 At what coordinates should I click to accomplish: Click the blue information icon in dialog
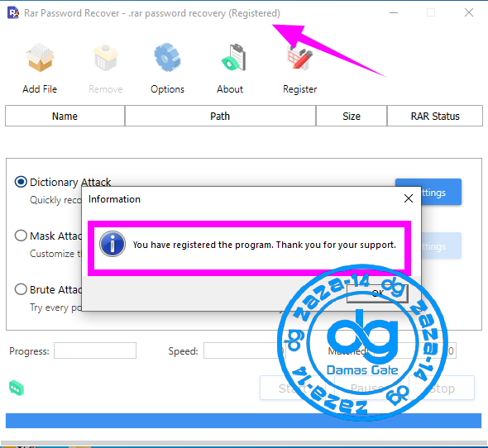tap(112, 244)
